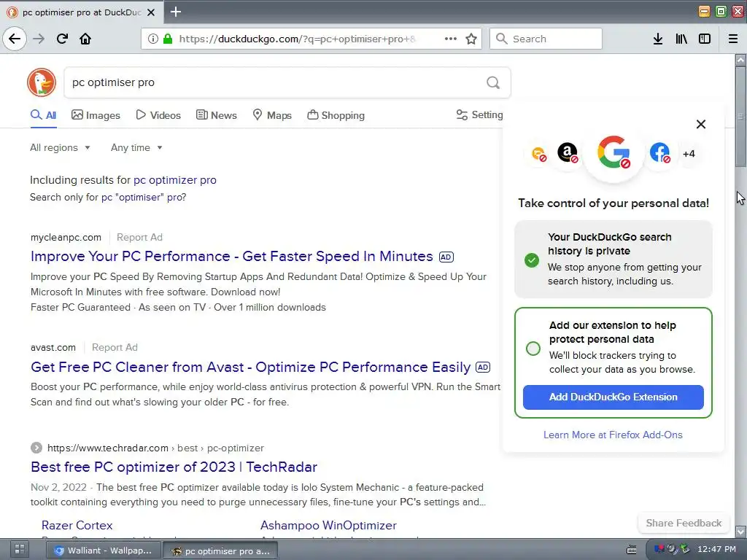Image resolution: width=747 pixels, height=560 pixels.
Task: Open Get Free PC Cleaner from Avast
Action: 251,367
